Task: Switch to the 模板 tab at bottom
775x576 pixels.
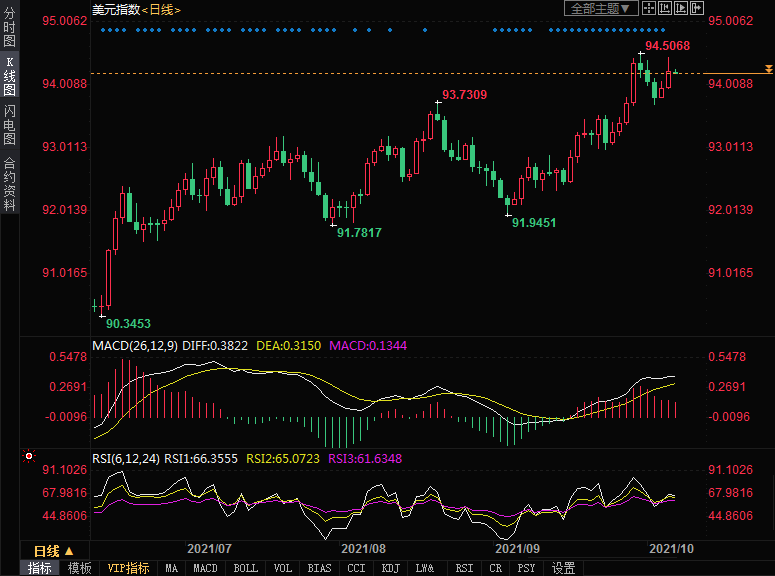Action: click(x=79, y=568)
